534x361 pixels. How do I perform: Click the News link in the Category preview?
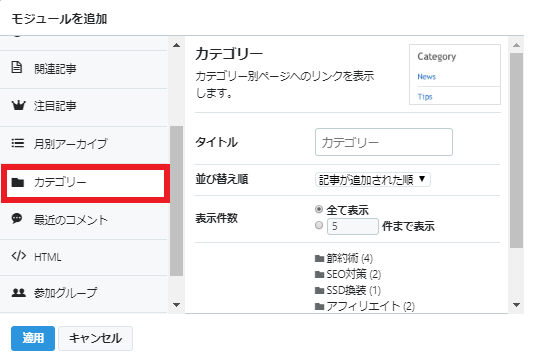click(426, 77)
